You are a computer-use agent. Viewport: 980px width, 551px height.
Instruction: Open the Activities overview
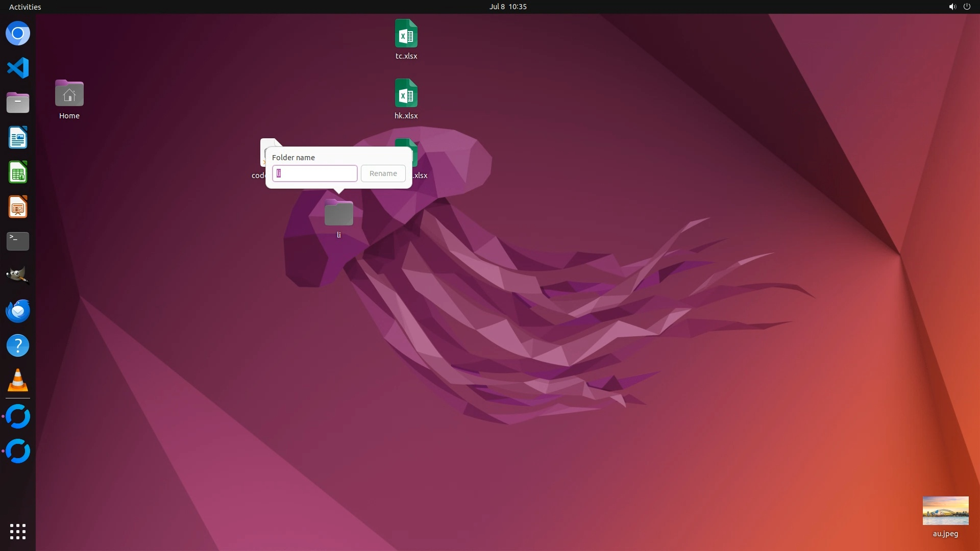tap(25, 7)
